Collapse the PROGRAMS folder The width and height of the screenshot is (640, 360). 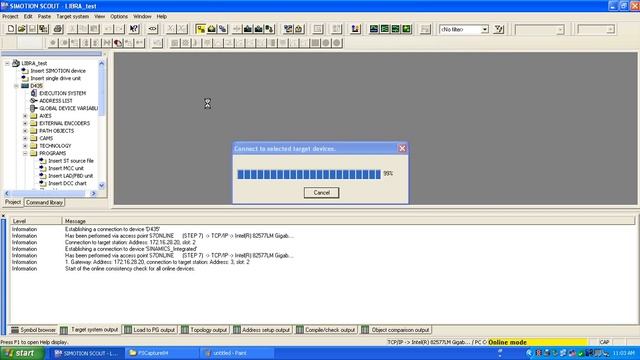pos(25,153)
